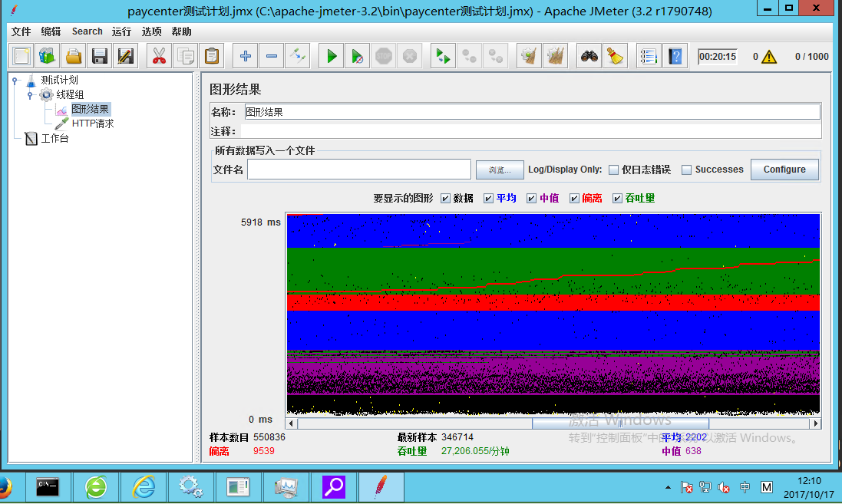Click the Help question mark icon

pos(675,56)
